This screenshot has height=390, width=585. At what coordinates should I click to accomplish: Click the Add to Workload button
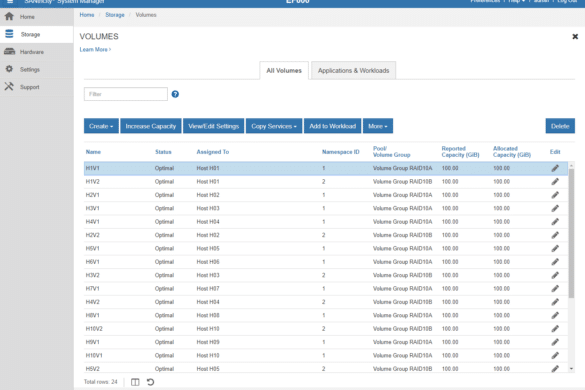tap(332, 126)
